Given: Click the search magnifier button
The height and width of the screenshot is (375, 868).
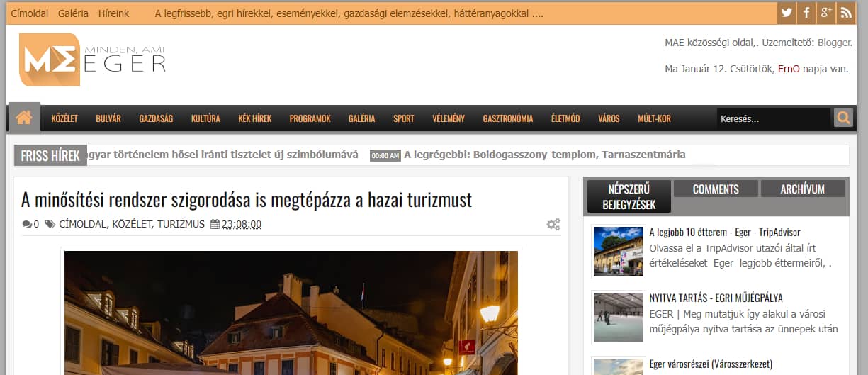Looking at the screenshot, I should click(x=843, y=118).
